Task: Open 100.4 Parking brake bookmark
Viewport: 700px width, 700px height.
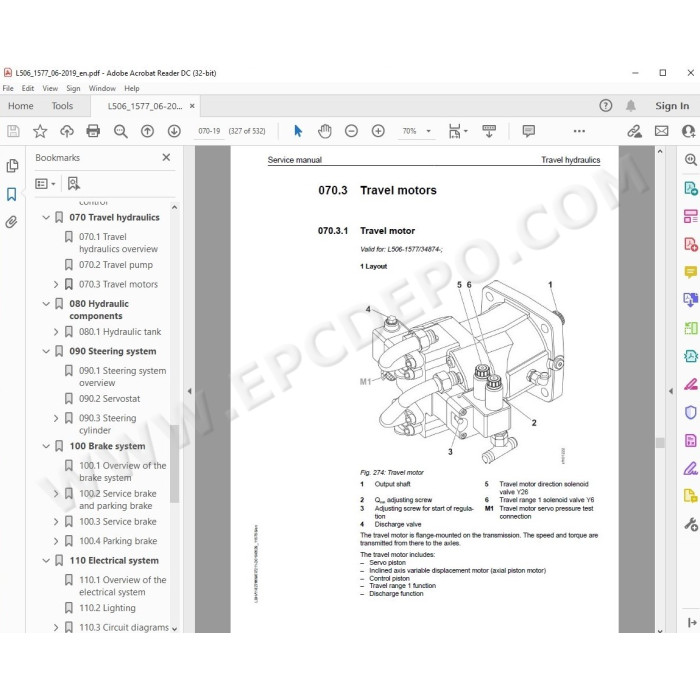Action: [118, 541]
